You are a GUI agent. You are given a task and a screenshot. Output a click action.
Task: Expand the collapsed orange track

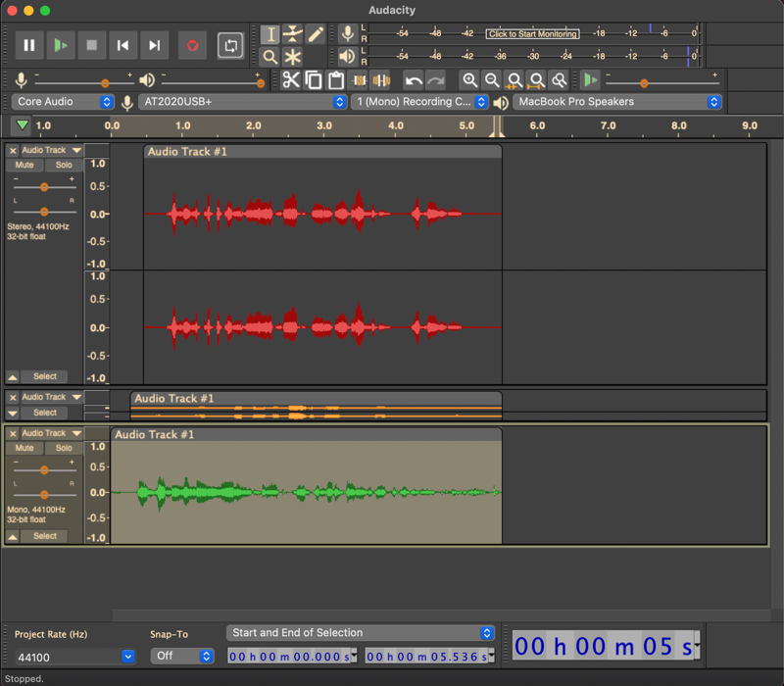pos(13,413)
